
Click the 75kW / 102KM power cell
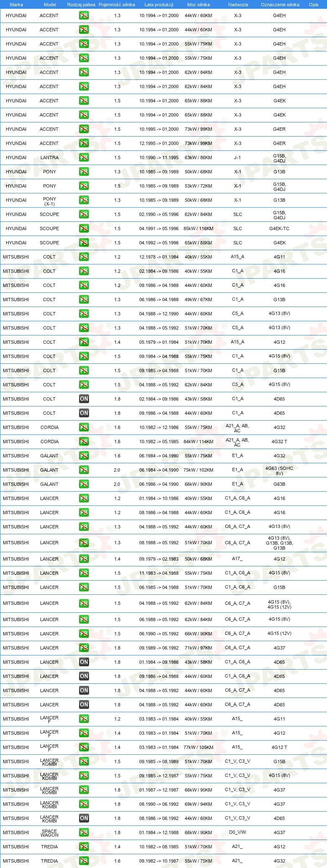198,470
